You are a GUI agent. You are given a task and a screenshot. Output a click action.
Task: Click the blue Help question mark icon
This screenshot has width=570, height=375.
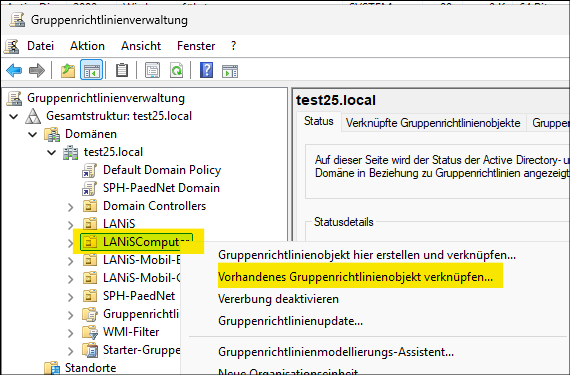point(206,70)
